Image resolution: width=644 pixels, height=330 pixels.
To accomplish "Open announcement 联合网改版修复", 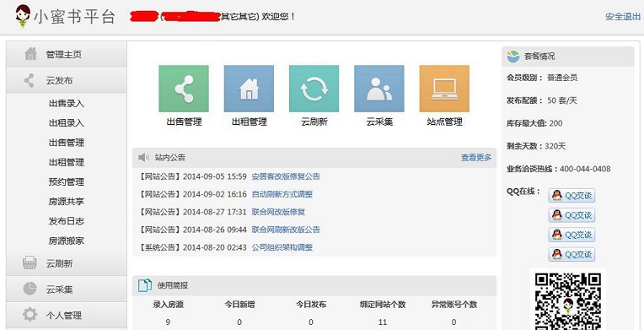I will click(278, 212).
